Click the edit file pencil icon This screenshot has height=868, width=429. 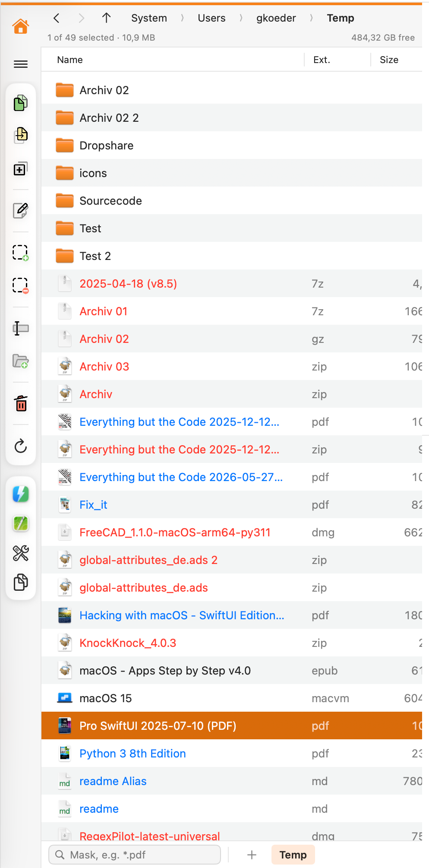click(21, 210)
